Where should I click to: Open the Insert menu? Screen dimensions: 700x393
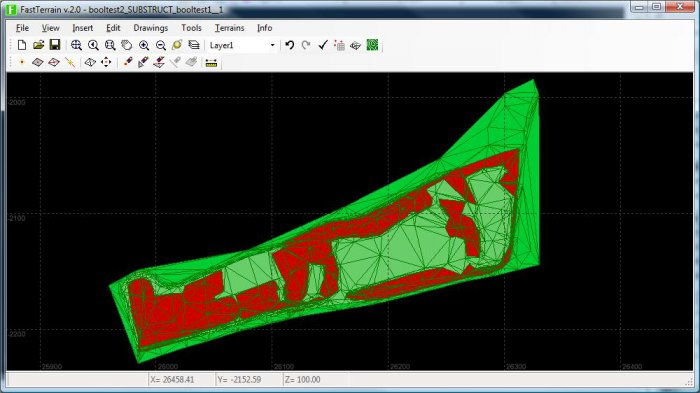(x=83, y=28)
